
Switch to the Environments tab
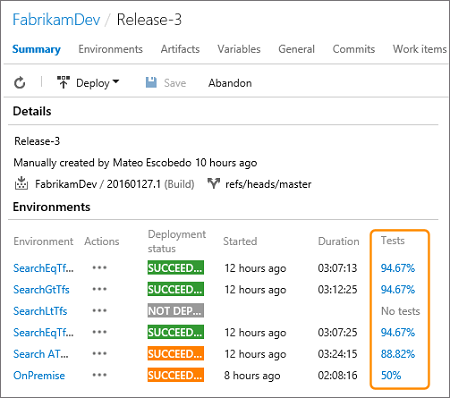110,49
